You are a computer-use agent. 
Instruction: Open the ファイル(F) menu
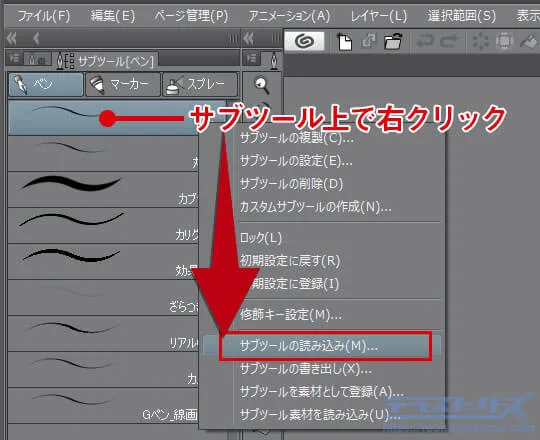point(44,16)
